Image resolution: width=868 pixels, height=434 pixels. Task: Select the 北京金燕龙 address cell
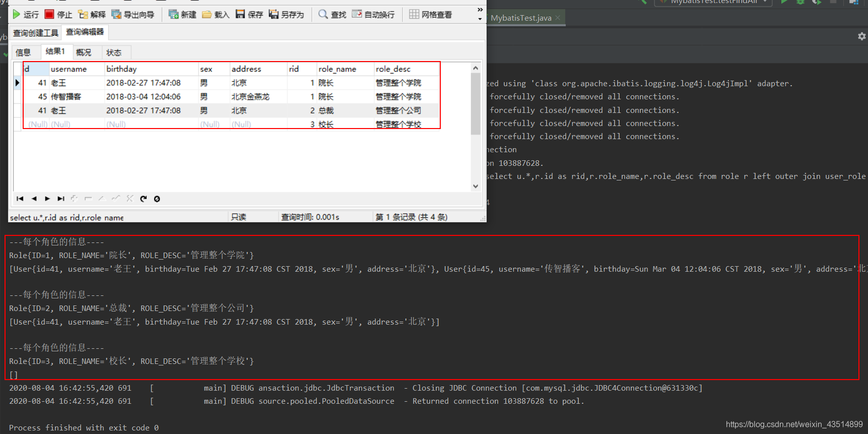click(258, 97)
